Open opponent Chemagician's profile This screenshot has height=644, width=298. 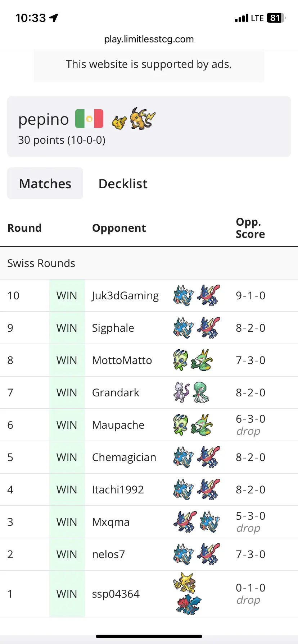[124, 457]
